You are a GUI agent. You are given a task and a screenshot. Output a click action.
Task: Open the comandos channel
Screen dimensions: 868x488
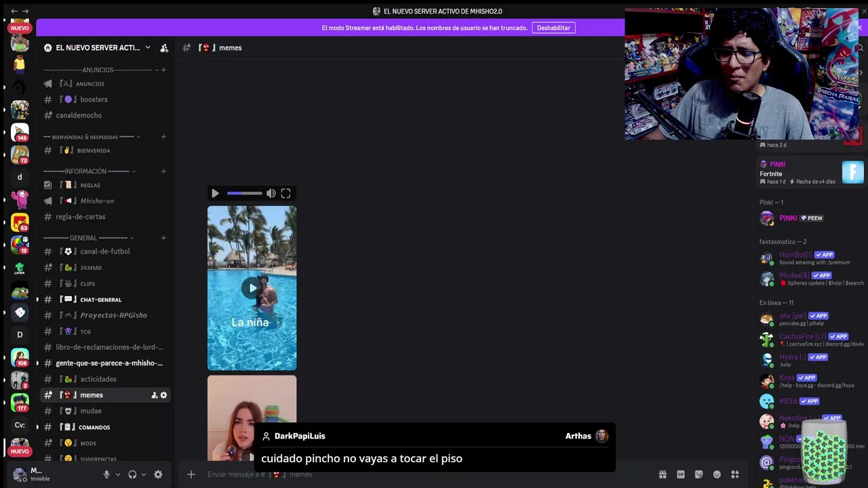pos(104,427)
